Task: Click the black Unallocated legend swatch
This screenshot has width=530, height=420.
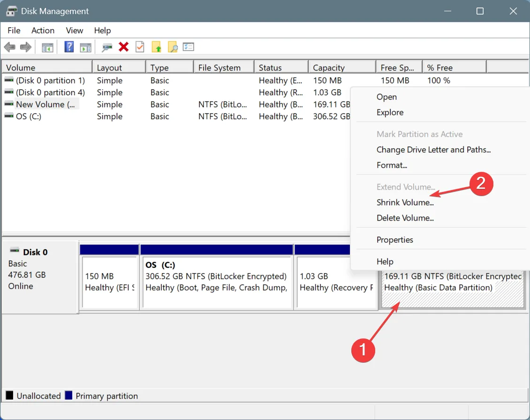Action: tap(10, 395)
